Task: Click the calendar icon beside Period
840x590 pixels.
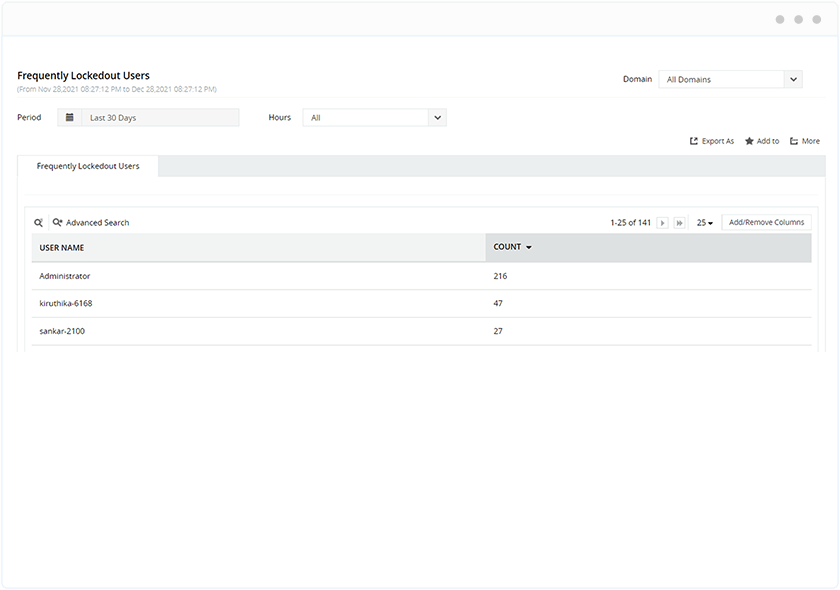Action: click(x=70, y=117)
